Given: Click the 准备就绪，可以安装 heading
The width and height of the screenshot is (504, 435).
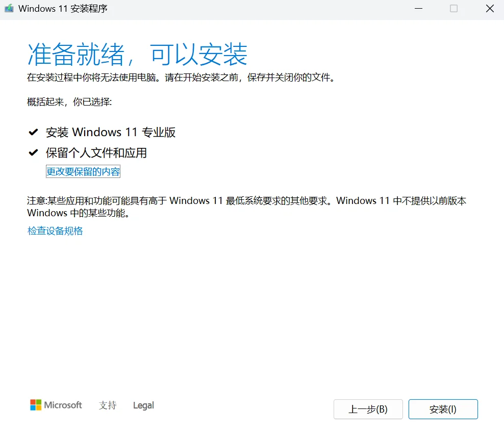Looking at the screenshot, I should coord(138,54).
